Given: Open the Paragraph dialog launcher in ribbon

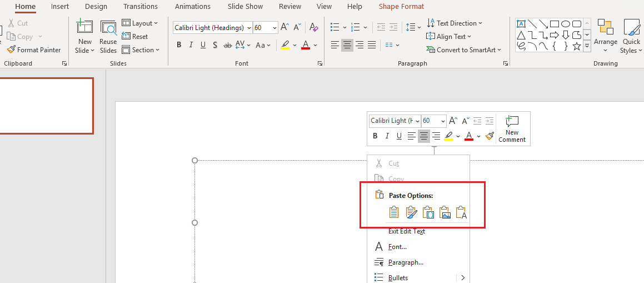Looking at the screenshot, I should point(505,64).
